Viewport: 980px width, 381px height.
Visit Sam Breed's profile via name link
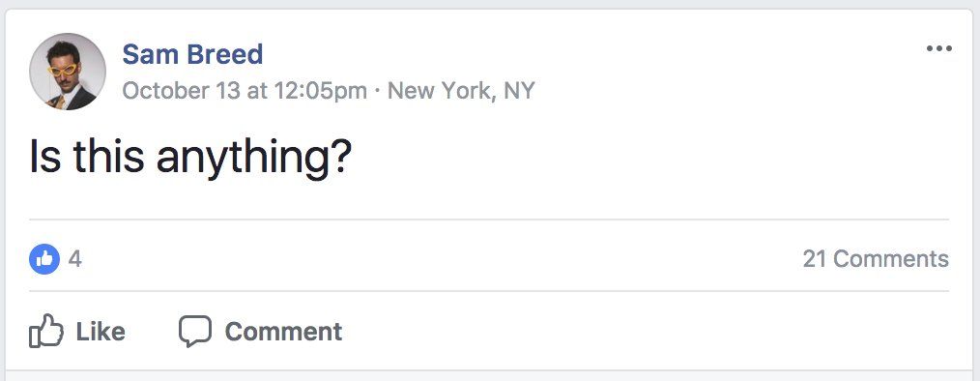(x=192, y=54)
